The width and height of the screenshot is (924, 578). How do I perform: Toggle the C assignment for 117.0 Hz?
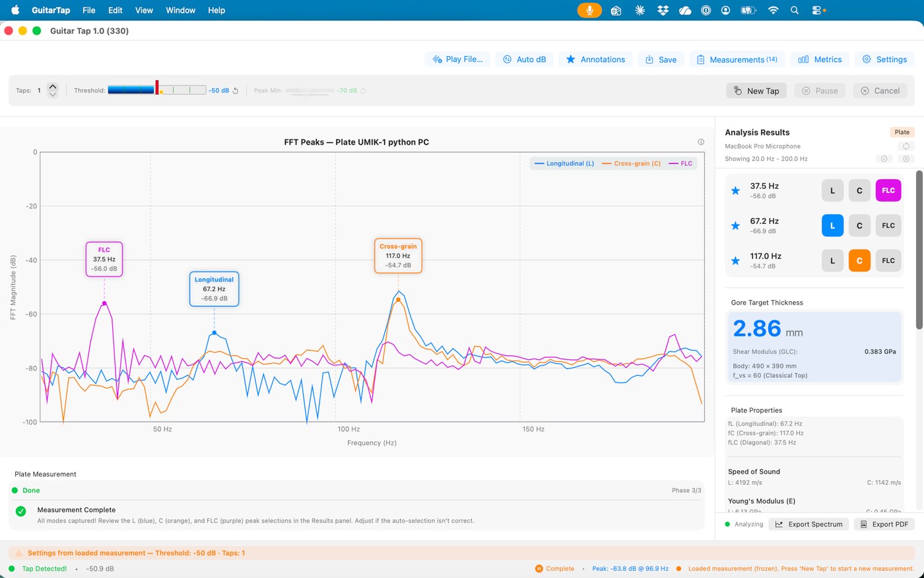[859, 260]
